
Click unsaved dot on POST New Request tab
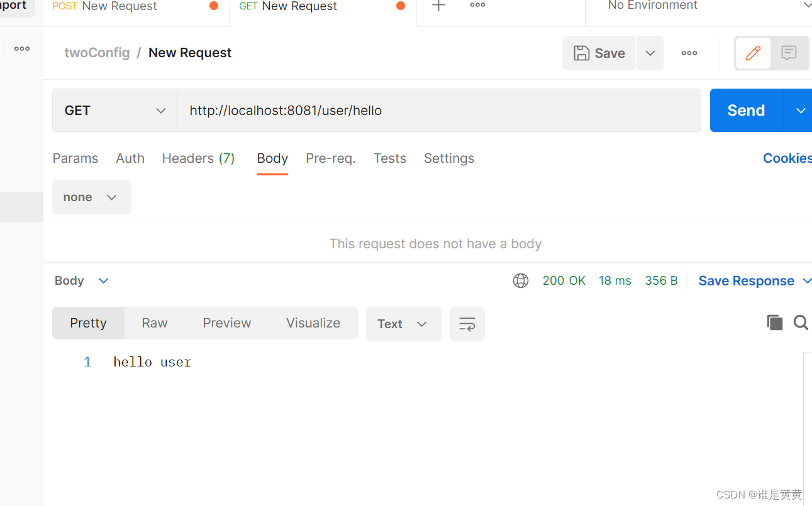(x=214, y=6)
